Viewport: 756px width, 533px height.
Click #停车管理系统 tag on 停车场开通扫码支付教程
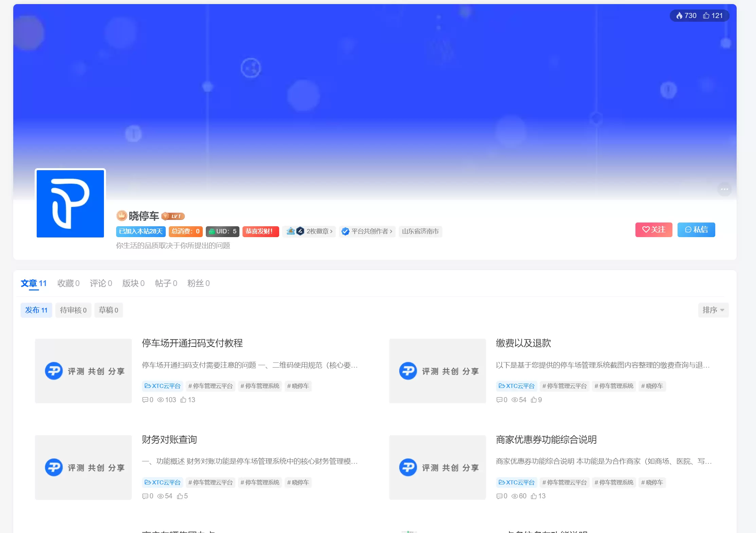click(x=260, y=386)
